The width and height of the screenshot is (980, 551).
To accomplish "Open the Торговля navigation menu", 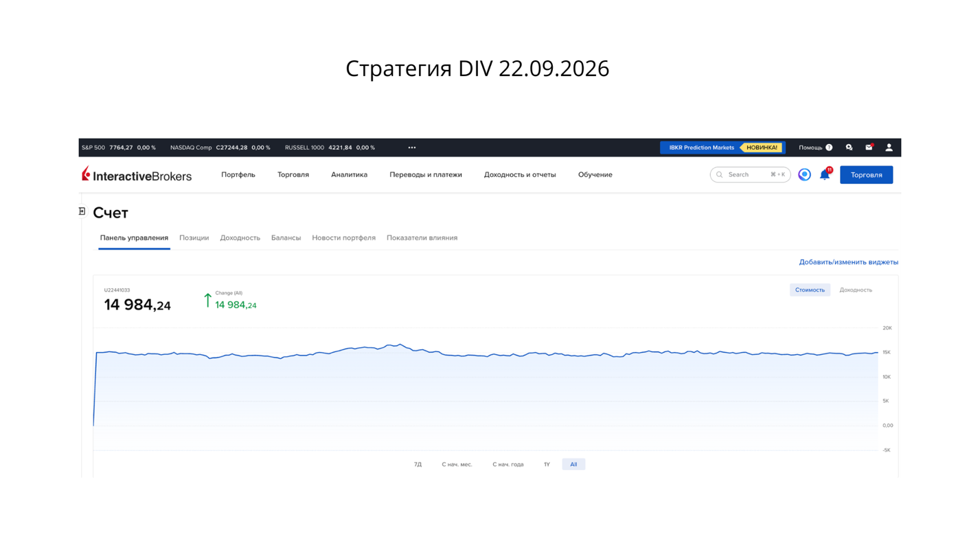I will point(293,175).
